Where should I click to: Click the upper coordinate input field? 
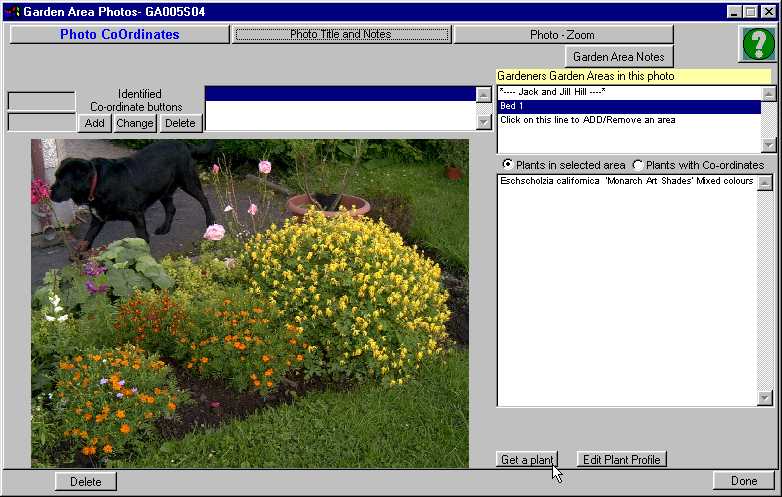[x=41, y=101]
